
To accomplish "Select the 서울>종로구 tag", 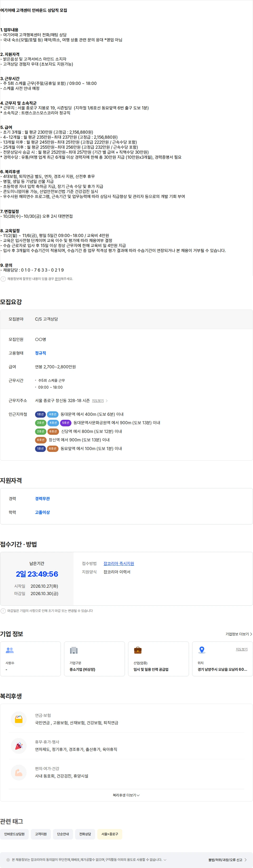I will pyautogui.click(x=110, y=834).
